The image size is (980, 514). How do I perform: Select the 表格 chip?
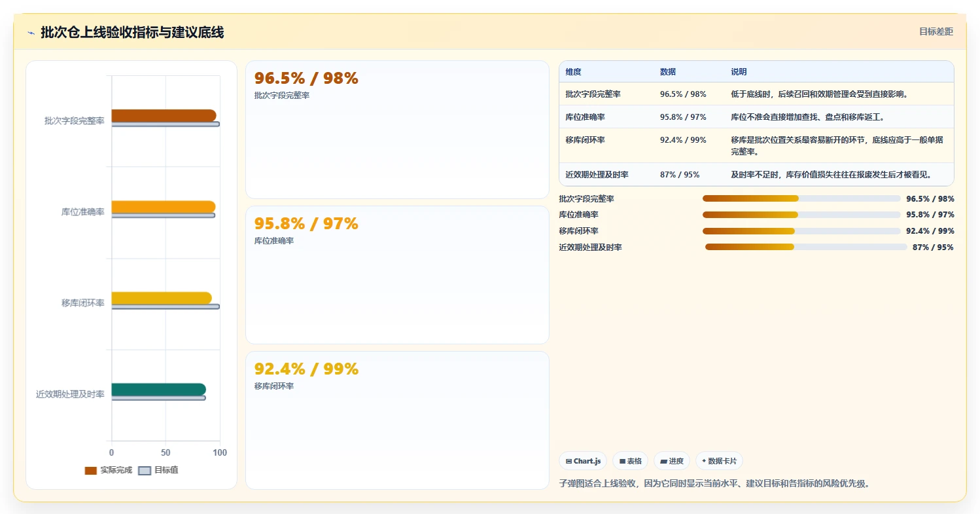coord(631,461)
